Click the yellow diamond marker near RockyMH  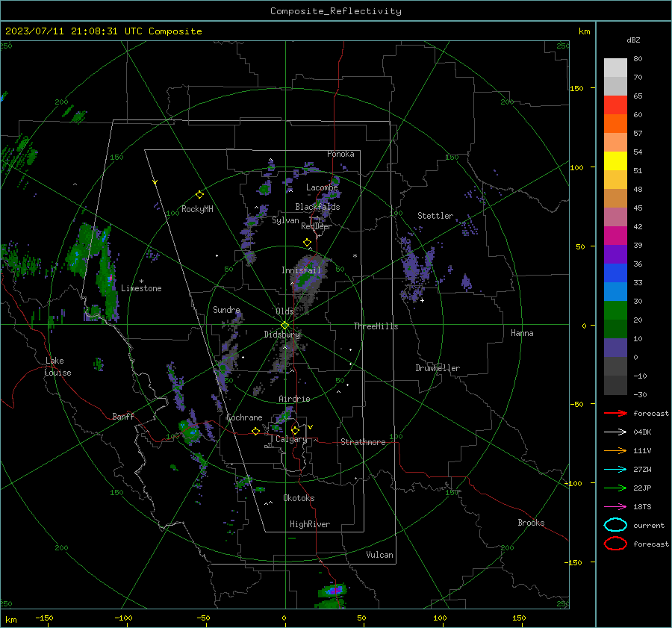[x=199, y=195]
